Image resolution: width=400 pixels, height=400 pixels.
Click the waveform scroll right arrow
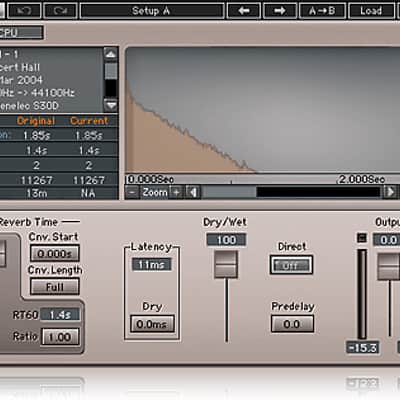(390, 192)
